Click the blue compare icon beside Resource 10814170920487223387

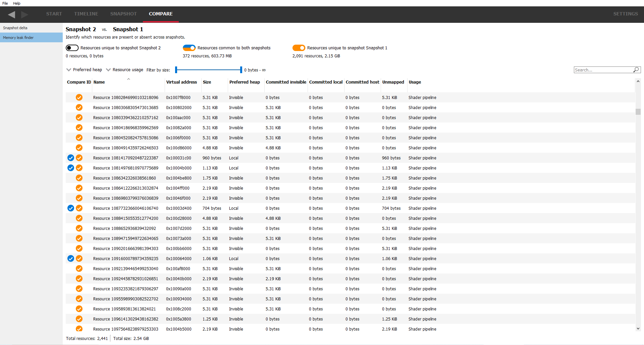(x=70, y=158)
